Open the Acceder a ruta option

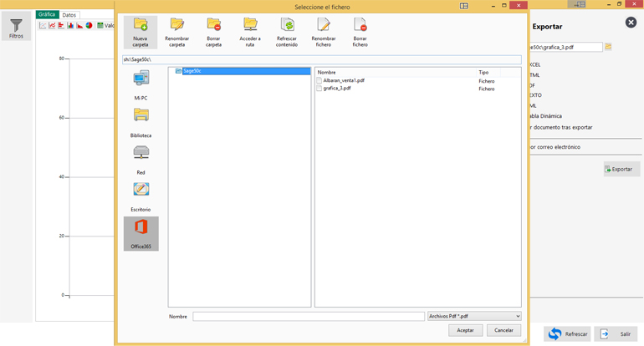click(250, 26)
